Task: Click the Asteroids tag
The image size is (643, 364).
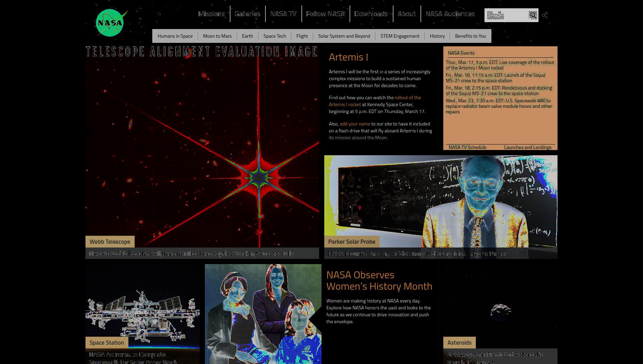Action: (x=460, y=343)
